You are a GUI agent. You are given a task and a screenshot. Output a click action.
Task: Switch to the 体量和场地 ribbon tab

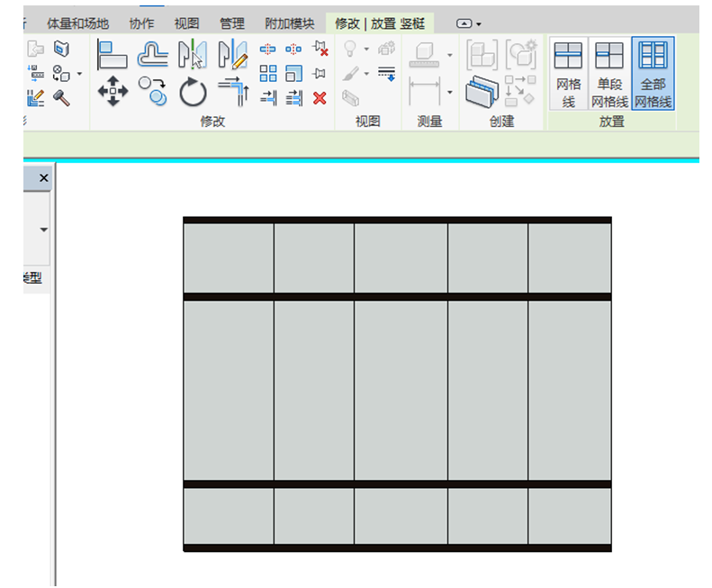pyautogui.click(x=77, y=23)
